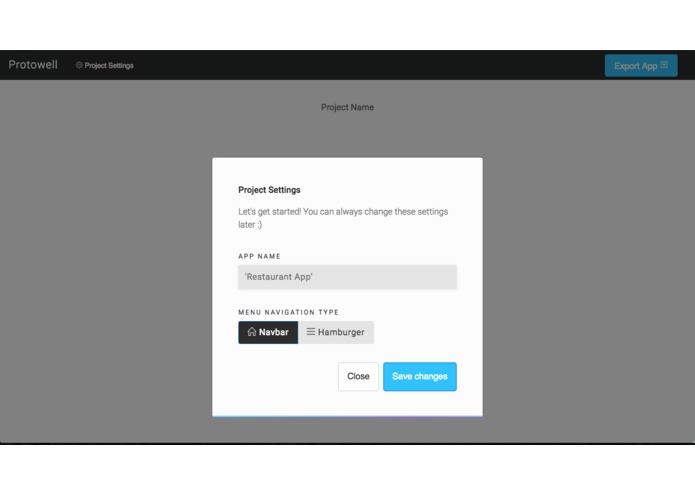This screenshot has width=695, height=494.
Task: Open Project Settings in top bar
Action: tap(105, 65)
